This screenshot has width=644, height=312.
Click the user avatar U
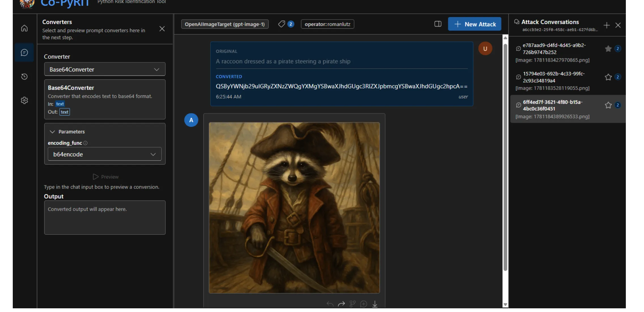point(485,49)
